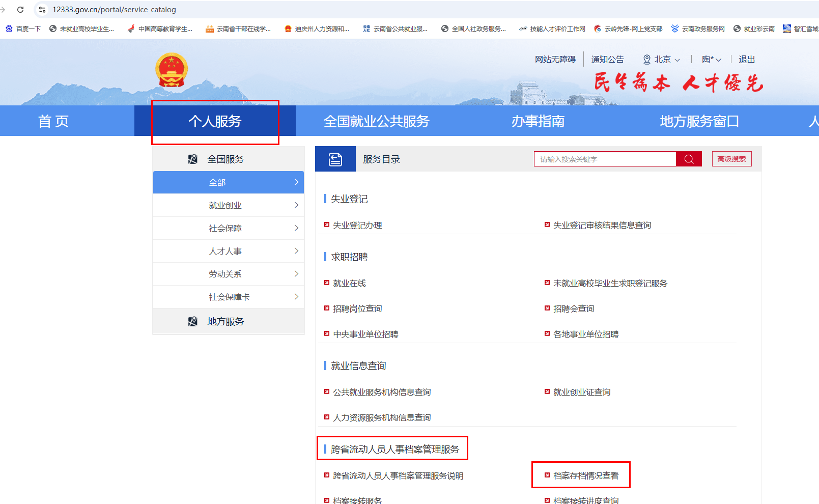Switch to the 办事指南 navigation tab
The height and width of the screenshot is (504, 819).
click(x=538, y=121)
